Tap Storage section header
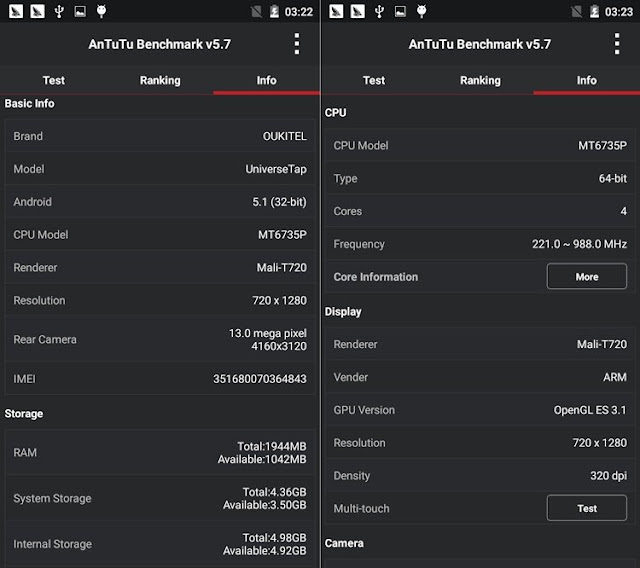 click(24, 414)
